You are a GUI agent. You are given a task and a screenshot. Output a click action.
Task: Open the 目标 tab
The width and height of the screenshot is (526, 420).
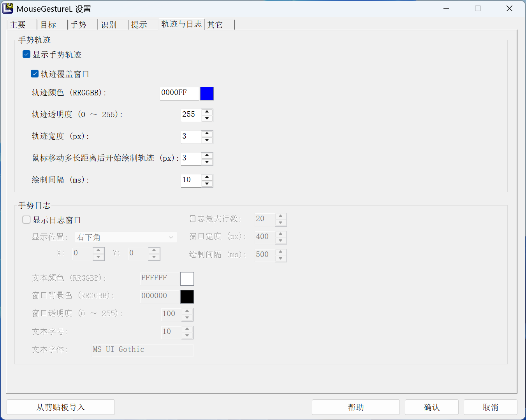(x=47, y=24)
